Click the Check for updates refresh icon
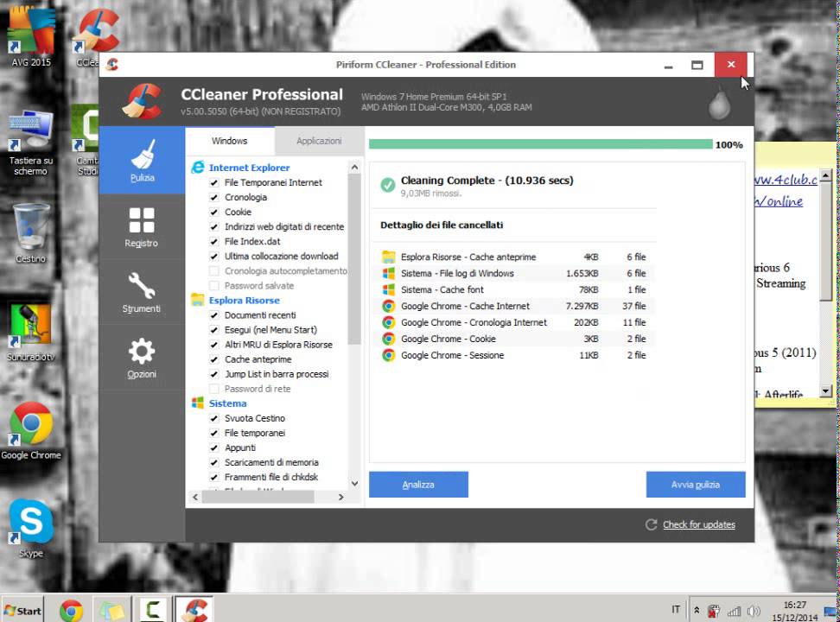 tap(651, 524)
